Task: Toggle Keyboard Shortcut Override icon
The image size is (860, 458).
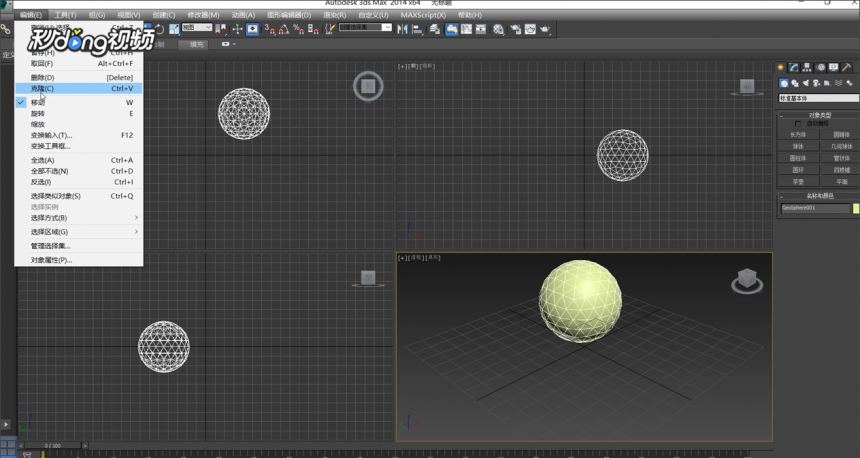Action: pyautogui.click(x=252, y=29)
